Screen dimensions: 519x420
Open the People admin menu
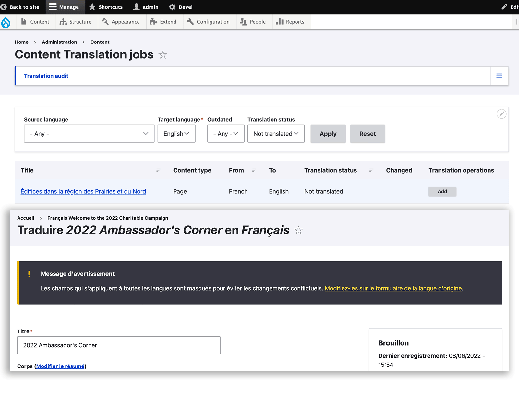point(253,22)
